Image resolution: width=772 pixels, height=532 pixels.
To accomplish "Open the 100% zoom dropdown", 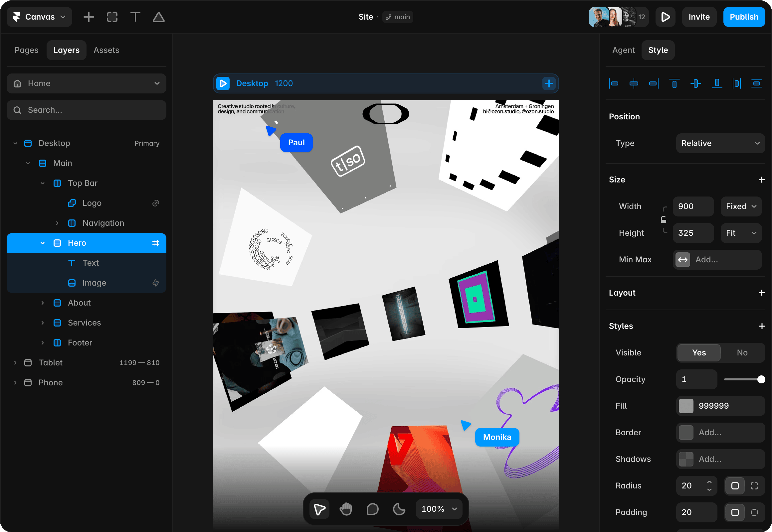I will [439, 509].
